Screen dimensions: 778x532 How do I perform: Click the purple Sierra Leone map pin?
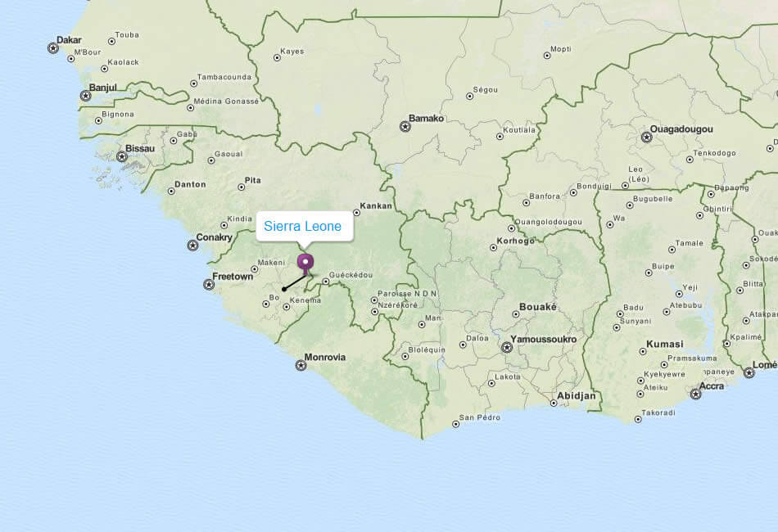pos(305,264)
